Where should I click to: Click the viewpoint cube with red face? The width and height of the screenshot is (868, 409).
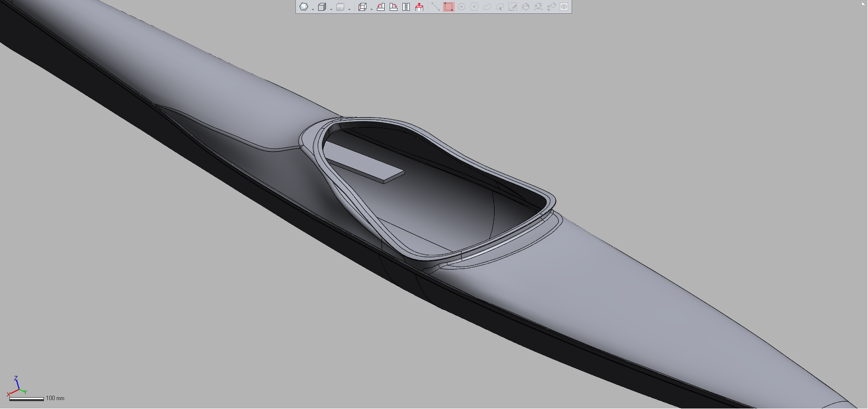point(362,7)
